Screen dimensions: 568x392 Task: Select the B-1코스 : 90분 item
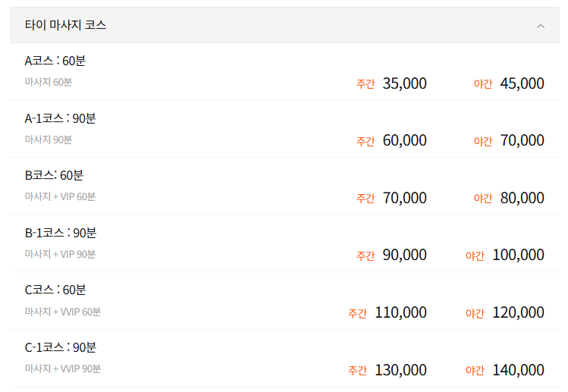click(x=60, y=233)
